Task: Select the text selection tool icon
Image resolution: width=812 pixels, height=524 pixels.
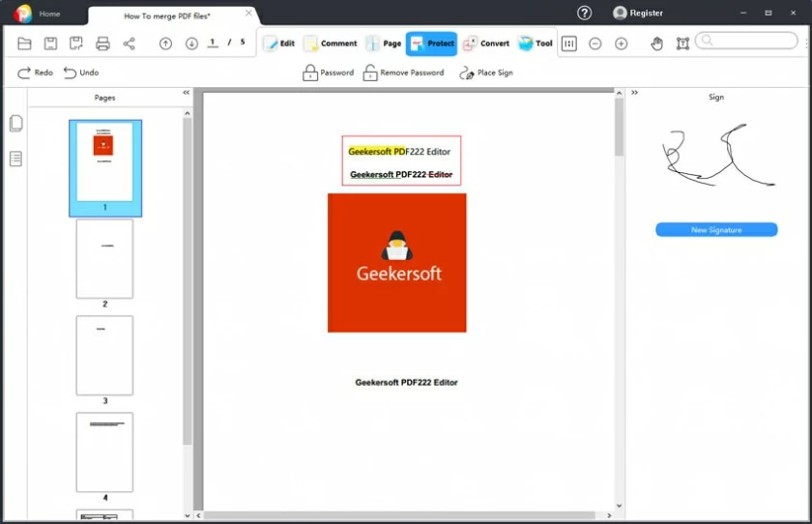Action: 682,44
